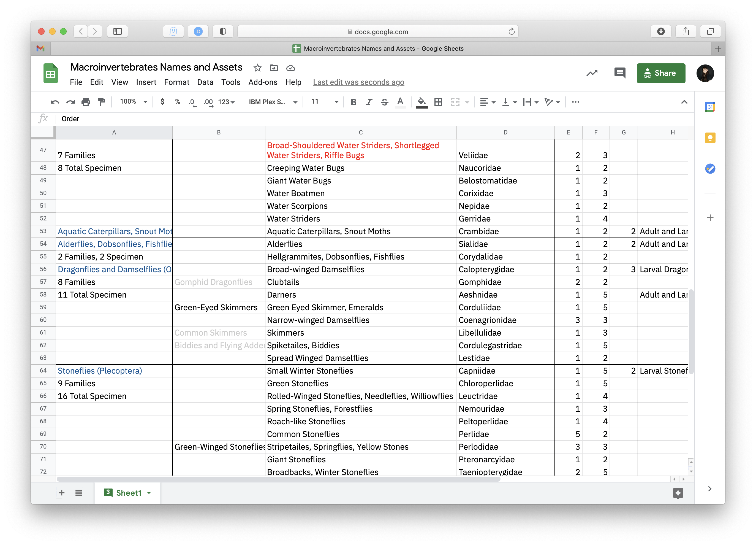Viewport: 756px width, 545px height.
Task: Format as currency with dollar icon
Action: (162, 102)
